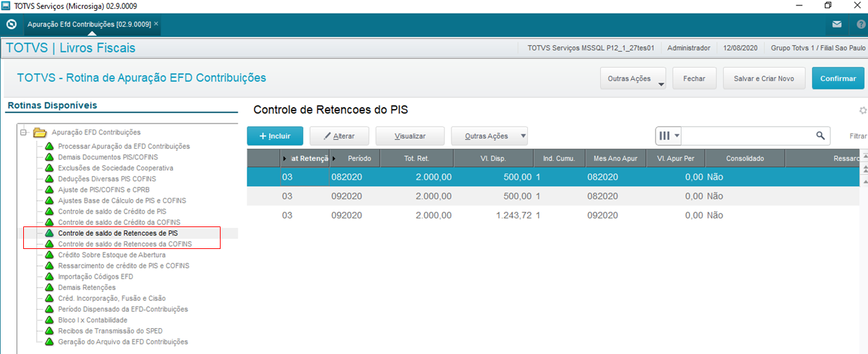868x354 pixels.
Task: Click triangle icon for Demais Documentos PIS/COFINS
Action: tap(49, 157)
